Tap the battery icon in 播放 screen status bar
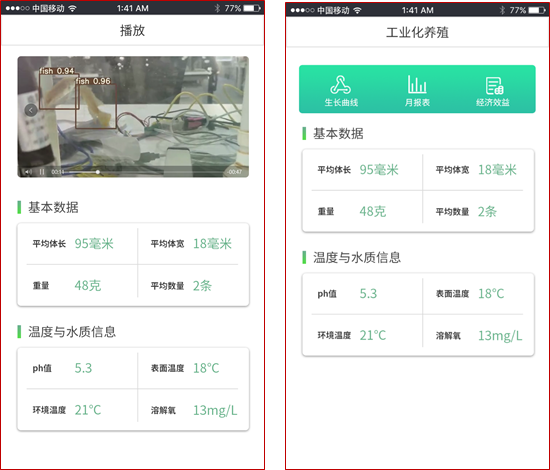 [x=252, y=8]
